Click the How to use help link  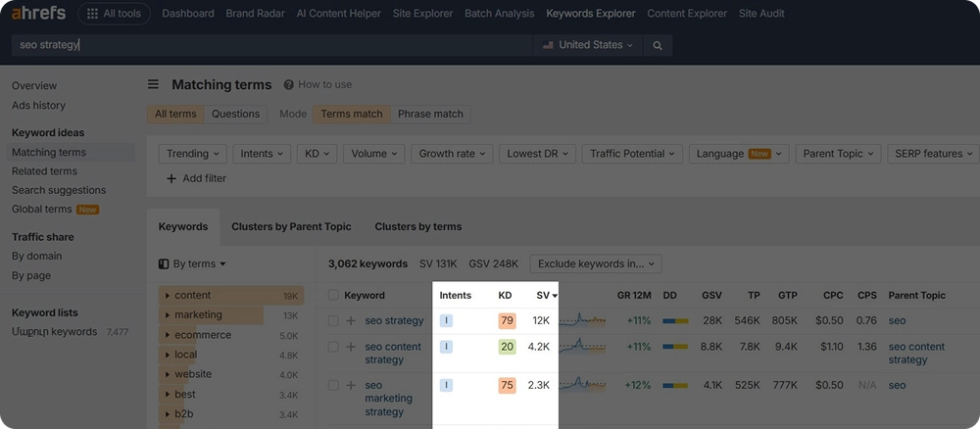coord(318,84)
